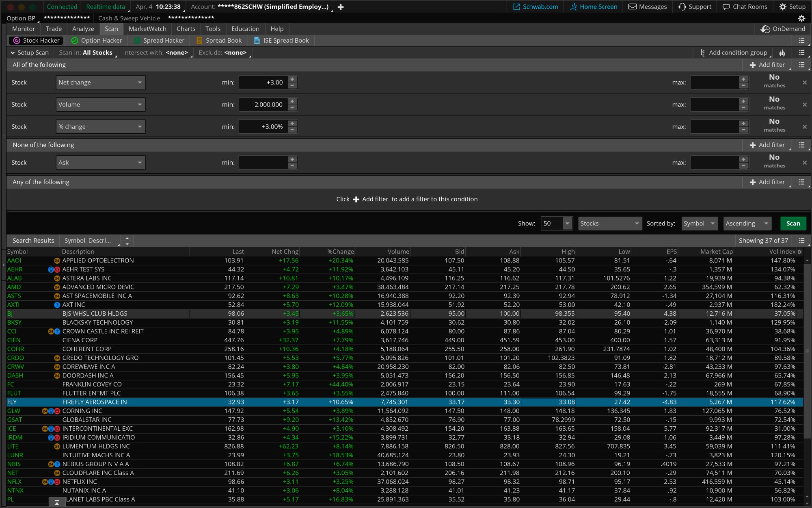This screenshot has width=812, height=508.
Task: Open Chat Rooms
Action: click(x=745, y=7)
